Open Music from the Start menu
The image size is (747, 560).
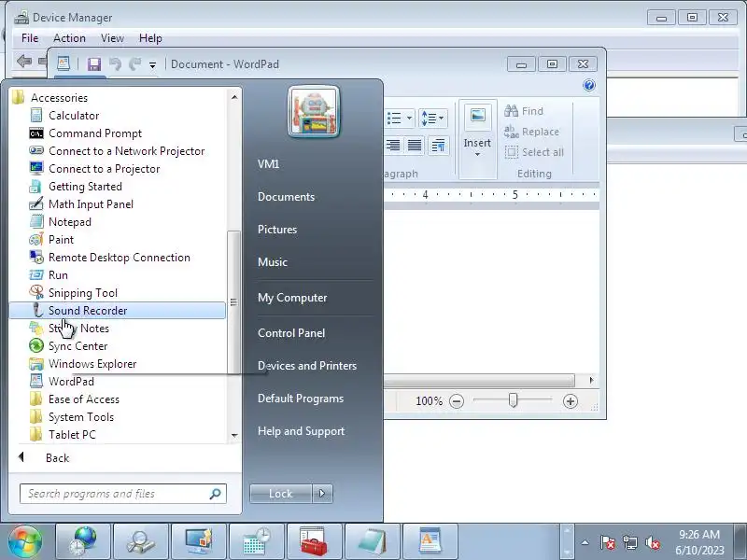point(273,262)
